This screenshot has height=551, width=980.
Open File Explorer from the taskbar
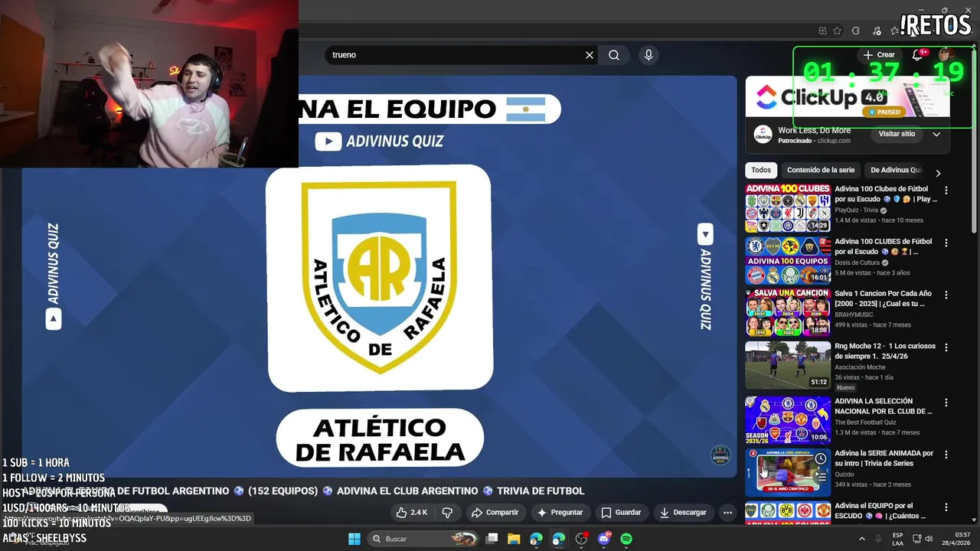click(x=514, y=539)
